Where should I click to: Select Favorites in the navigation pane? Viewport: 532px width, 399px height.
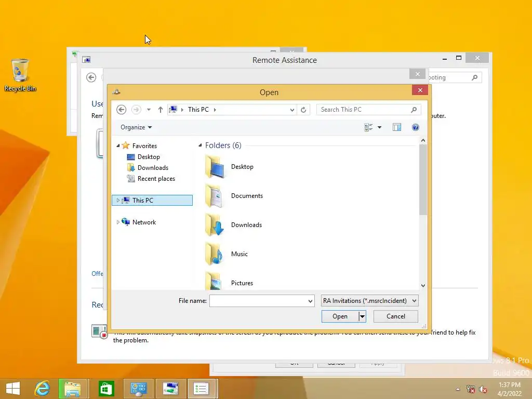[144, 146]
